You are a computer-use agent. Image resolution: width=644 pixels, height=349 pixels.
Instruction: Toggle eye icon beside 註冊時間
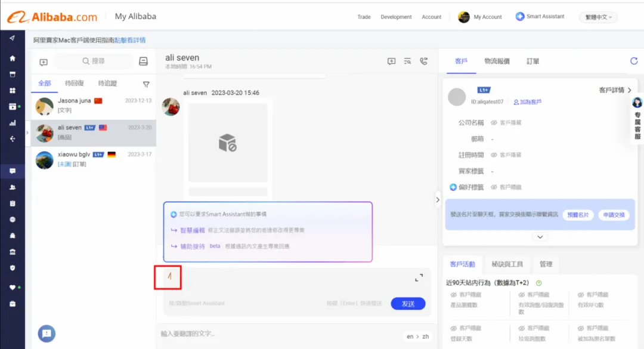(x=494, y=155)
